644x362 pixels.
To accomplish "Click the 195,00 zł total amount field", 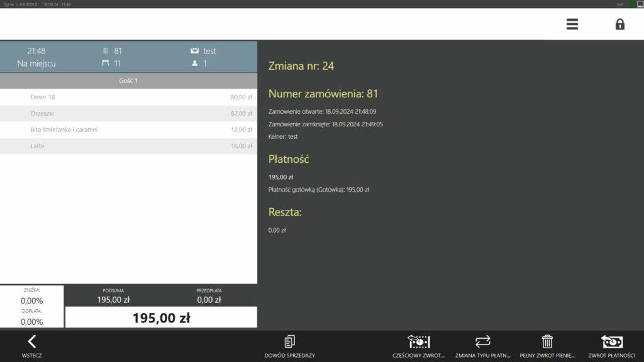I will 161,318.
